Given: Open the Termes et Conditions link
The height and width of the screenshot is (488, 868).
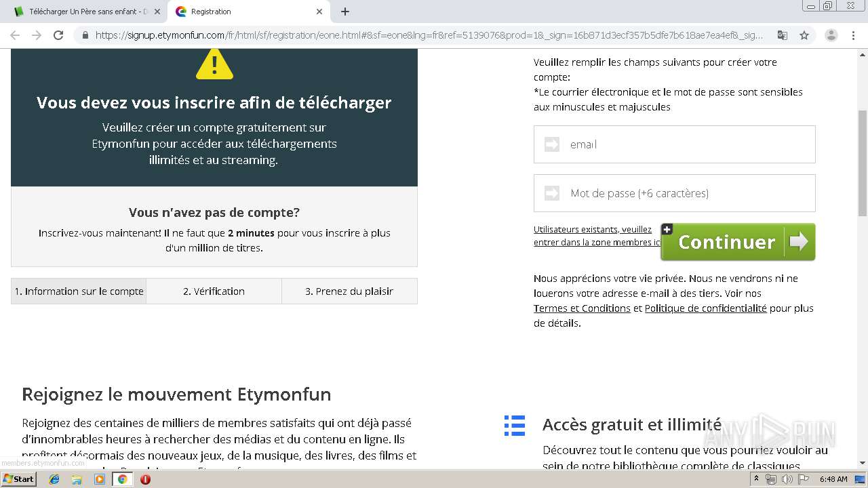Looking at the screenshot, I should [582, 308].
